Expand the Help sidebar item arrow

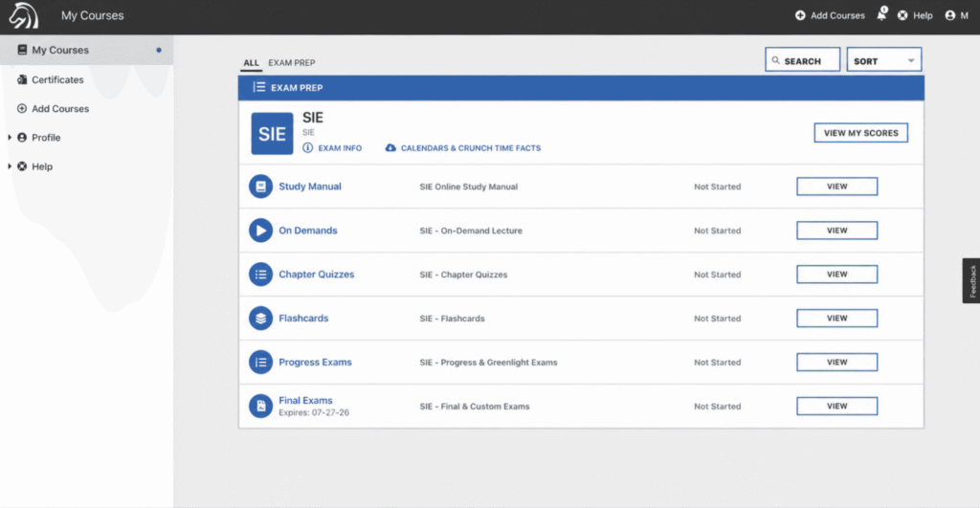pyautogui.click(x=10, y=166)
